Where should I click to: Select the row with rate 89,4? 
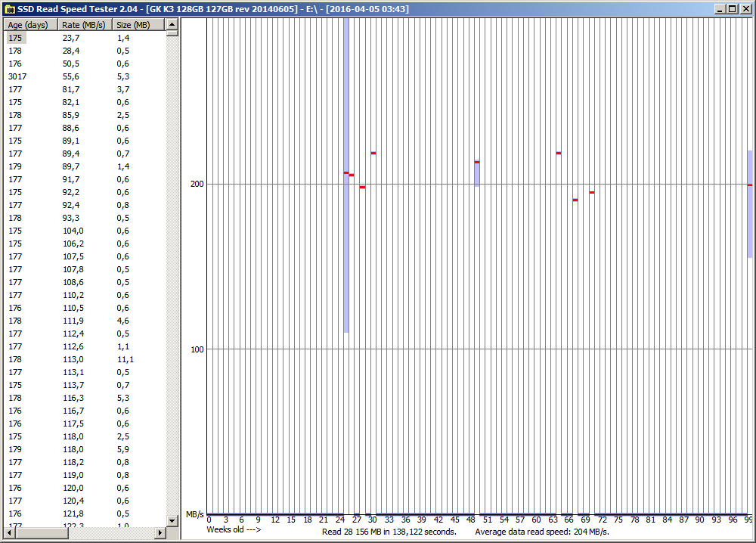click(x=85, y=154)
